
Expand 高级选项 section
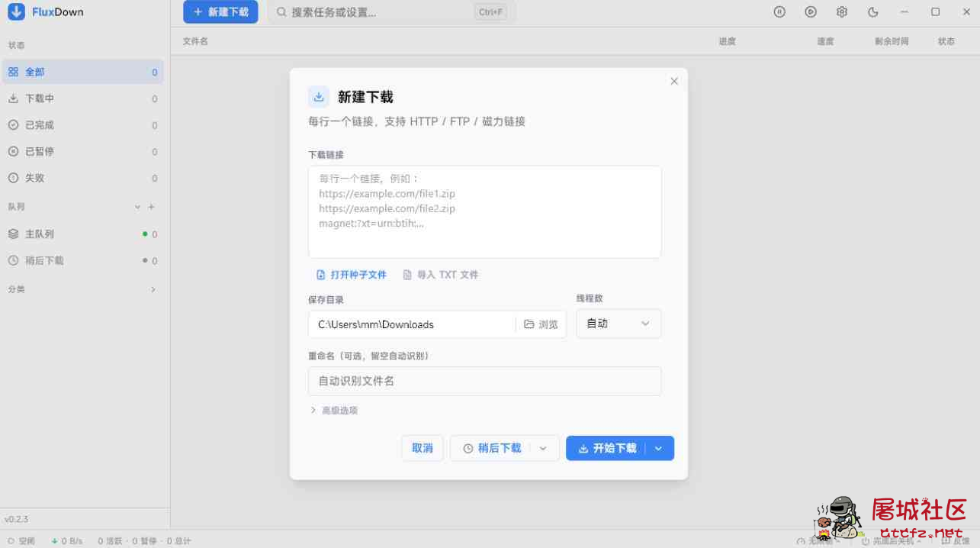click(x=333, y=411)
